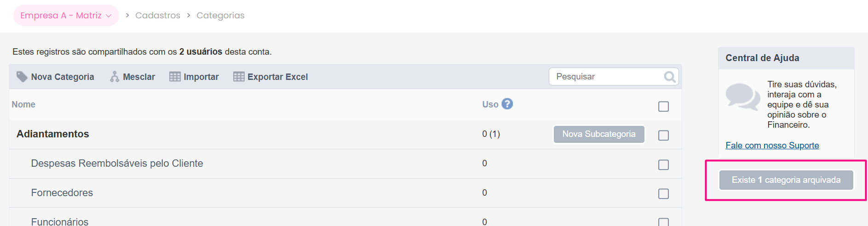868x226 pixels.
Task: Select the Adiantamentos category name
Action: click(53, 134)
